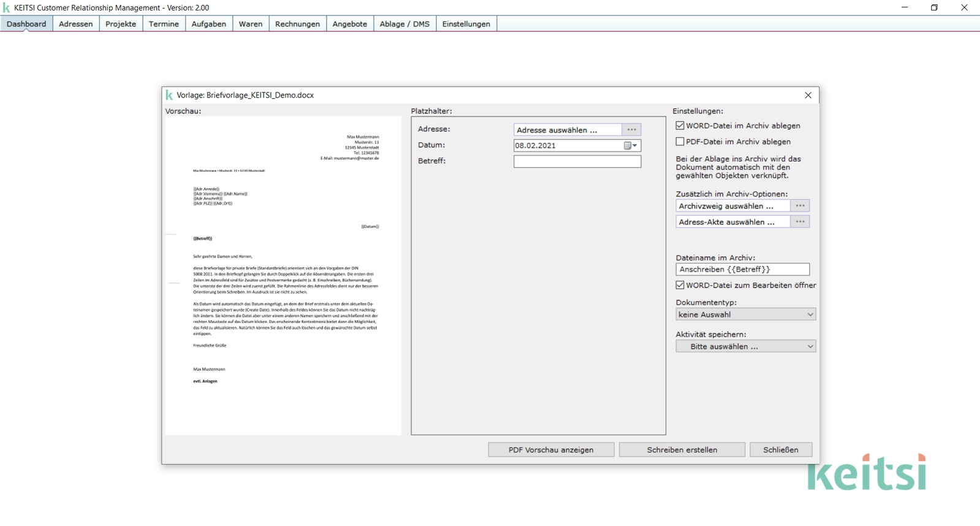The image size is (980, 526).
Task: Open the Ablage / DMS tab
Action: [x=404, y=24]
